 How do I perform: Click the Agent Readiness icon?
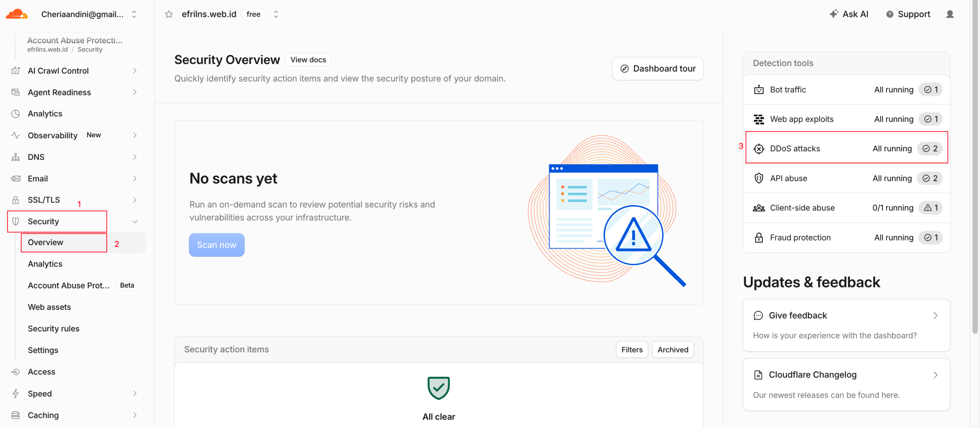click(16, 92)
